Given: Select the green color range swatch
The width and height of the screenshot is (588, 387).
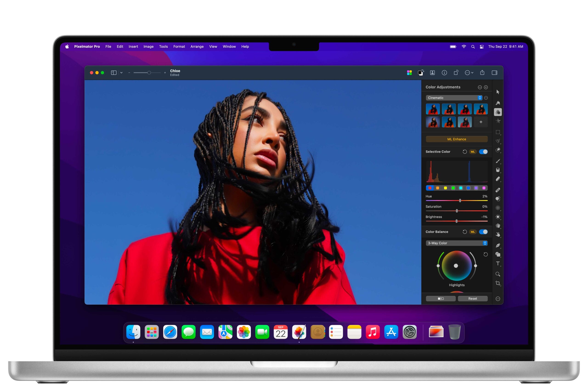Looking at the screenshot, I should click(453, 188).
